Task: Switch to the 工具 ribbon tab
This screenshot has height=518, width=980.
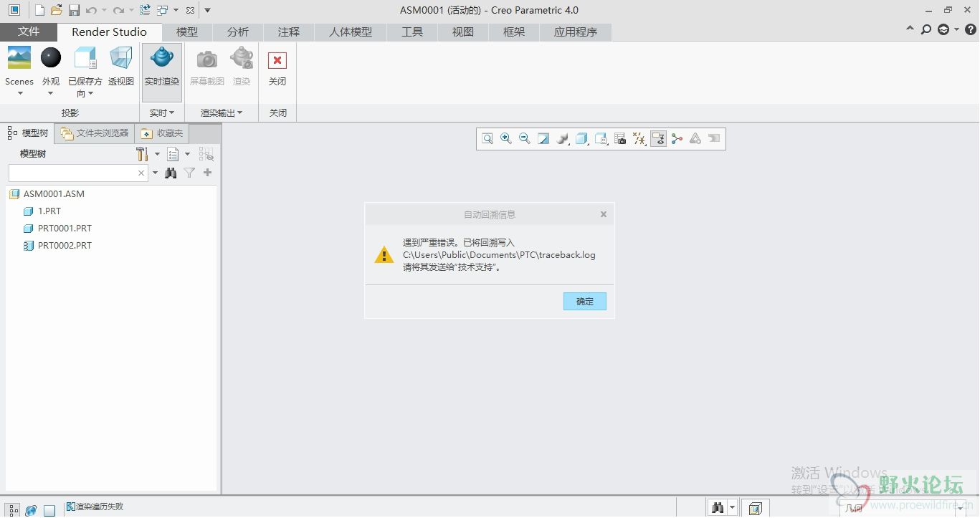Action: (412, 32)
